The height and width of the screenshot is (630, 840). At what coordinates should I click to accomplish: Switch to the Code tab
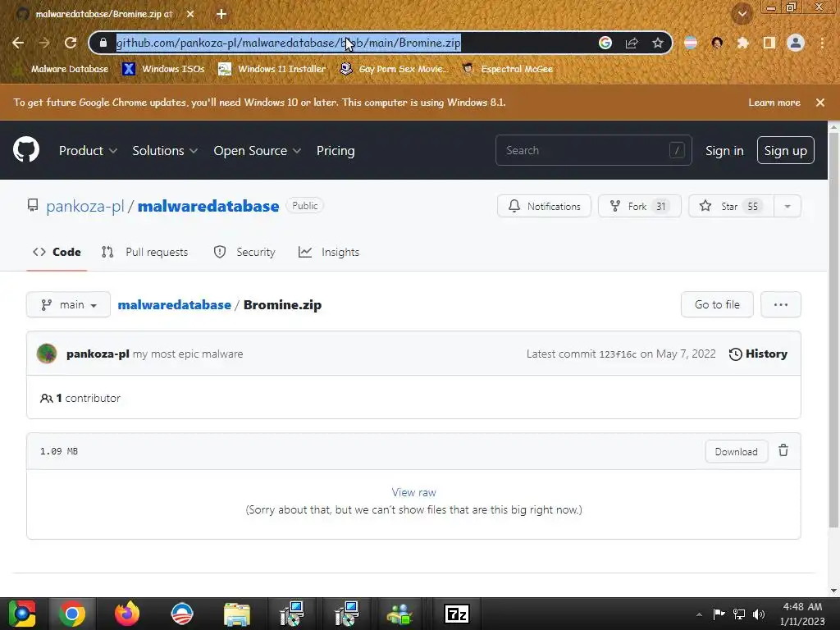(x=57, y=252)
